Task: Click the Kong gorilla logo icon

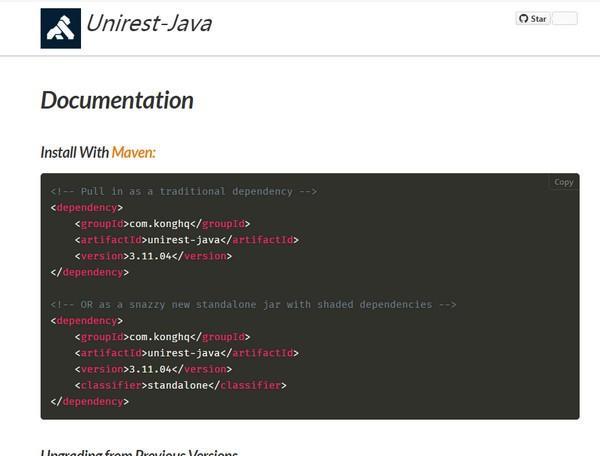Action: click(60, 28)
